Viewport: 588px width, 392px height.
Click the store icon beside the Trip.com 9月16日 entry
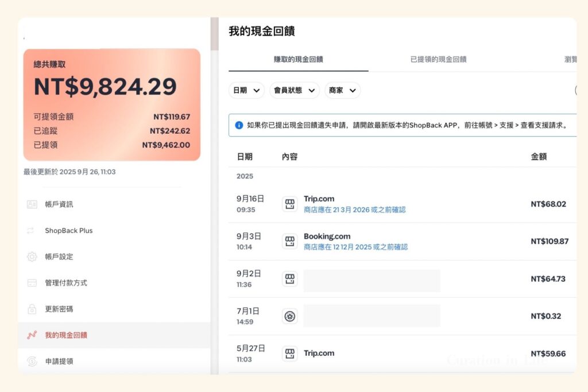tap(290, 204)
